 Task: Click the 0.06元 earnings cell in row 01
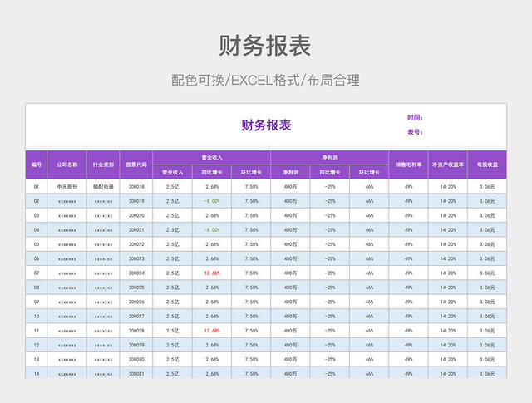pos(487,187)
